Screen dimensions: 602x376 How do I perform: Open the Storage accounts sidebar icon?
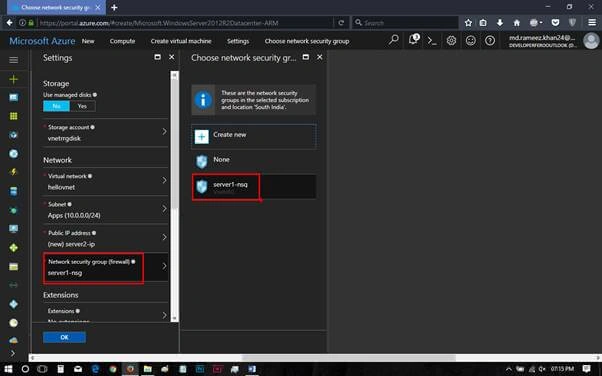pos(13,267)
